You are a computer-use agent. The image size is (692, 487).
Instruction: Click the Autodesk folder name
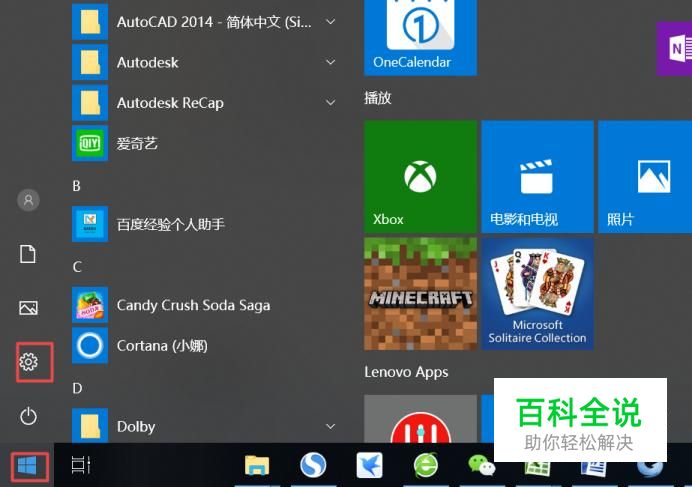147,62
